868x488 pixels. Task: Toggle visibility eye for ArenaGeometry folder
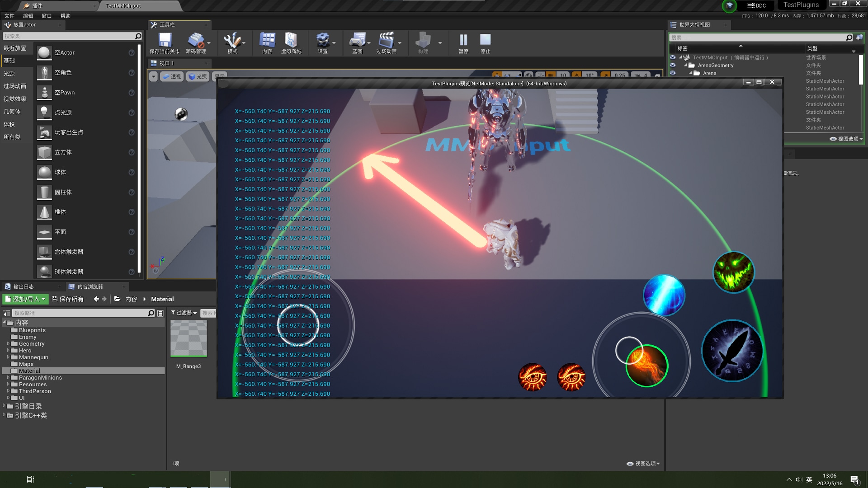click(x=673, y=65)
